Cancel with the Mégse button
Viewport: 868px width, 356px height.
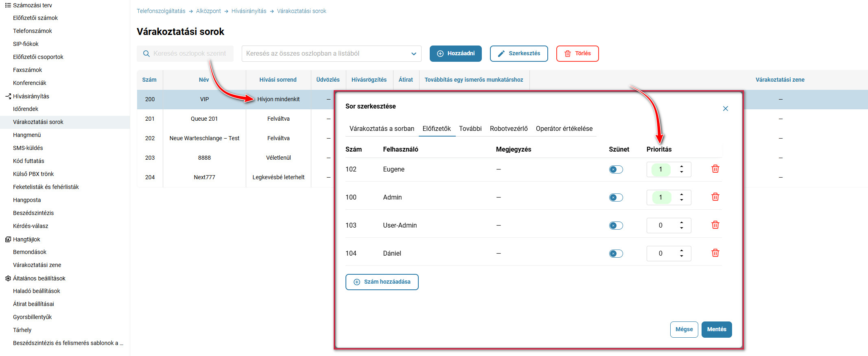pos(684,330)
